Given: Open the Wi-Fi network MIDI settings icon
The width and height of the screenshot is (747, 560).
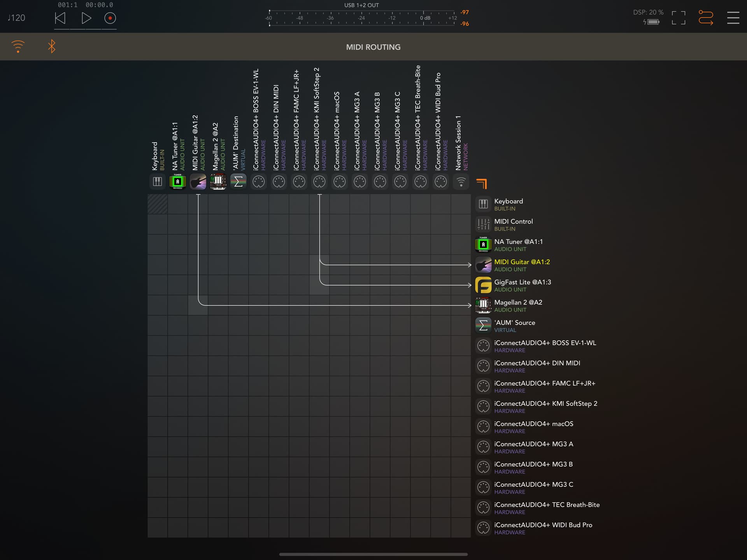Looking at the screenshot, I should [x=18, y=46].
